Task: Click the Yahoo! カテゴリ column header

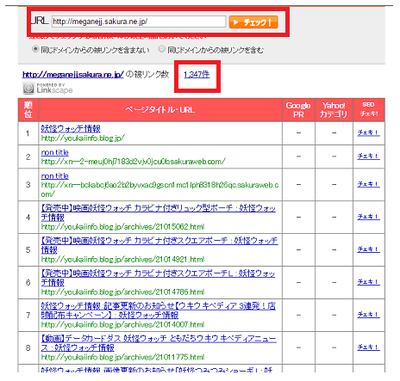Action: point(334,110)
